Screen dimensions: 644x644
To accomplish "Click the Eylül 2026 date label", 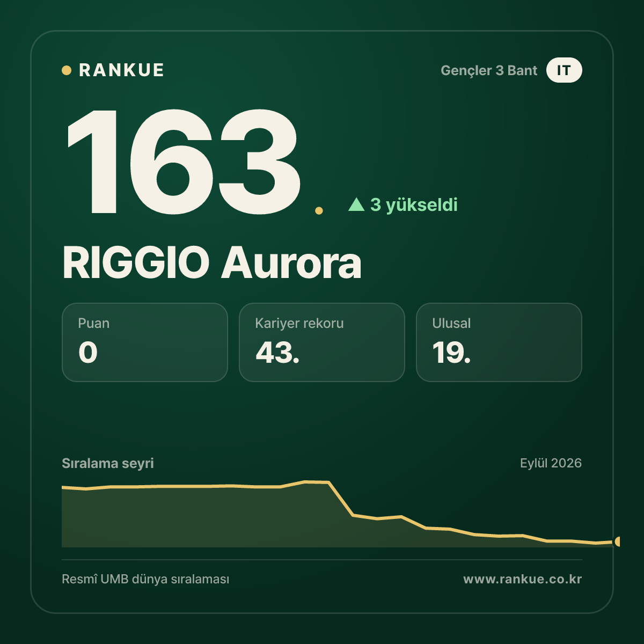I will click(x=551, y=463).
